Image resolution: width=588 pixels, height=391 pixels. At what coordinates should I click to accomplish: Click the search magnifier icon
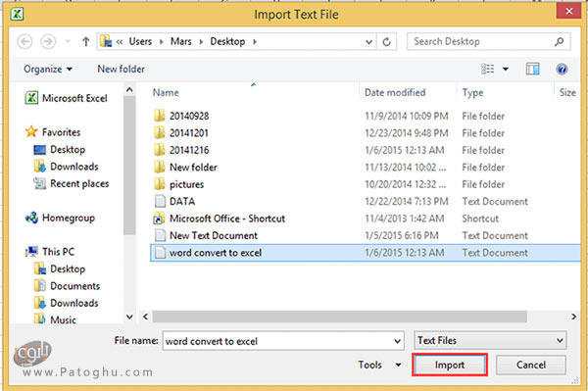[x=560, y=41]
